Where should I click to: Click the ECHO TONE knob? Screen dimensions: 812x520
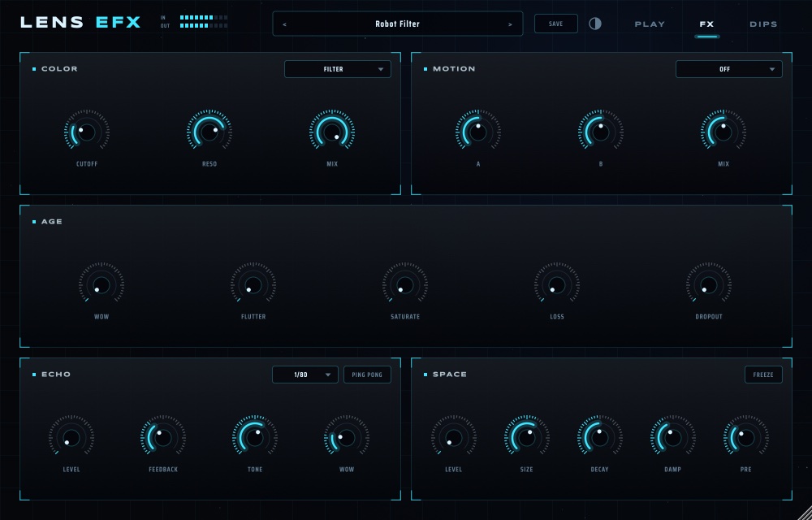tap(255, 438)
